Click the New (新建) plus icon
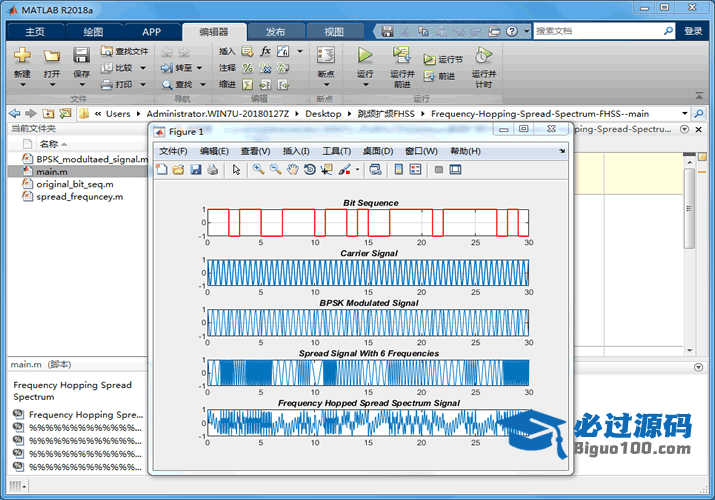This screenshot has width=715, height=500. coord(22,56)
